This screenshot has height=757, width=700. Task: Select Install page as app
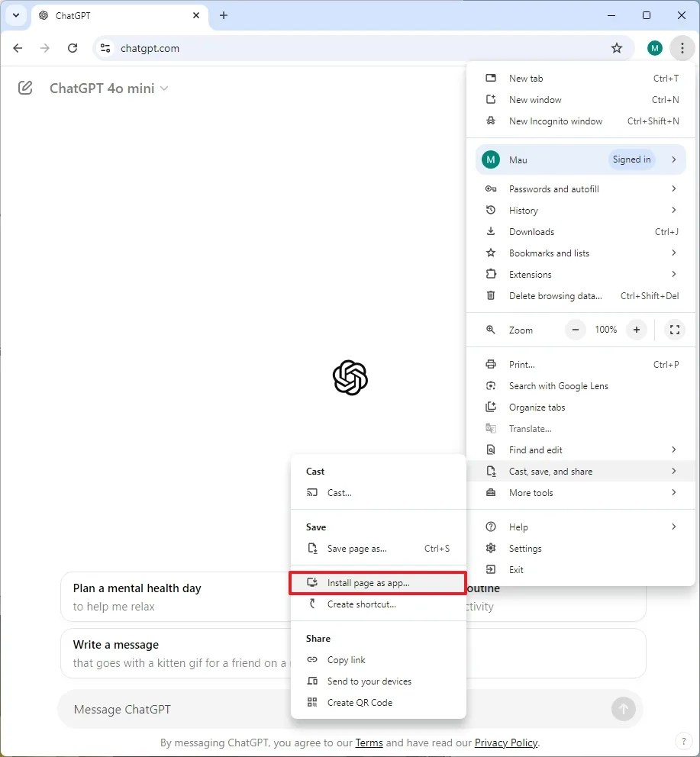377,582
